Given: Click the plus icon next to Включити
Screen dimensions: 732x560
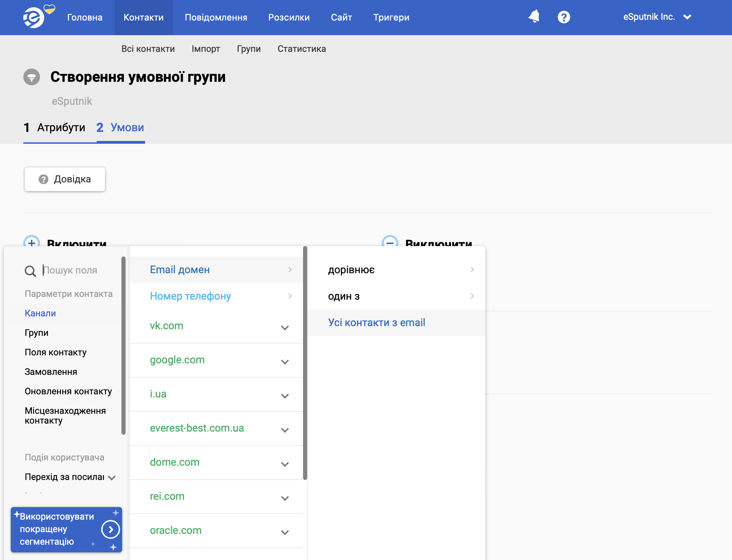Looking at the screenshot, I should pyautogui.click(x=31, y=242).
